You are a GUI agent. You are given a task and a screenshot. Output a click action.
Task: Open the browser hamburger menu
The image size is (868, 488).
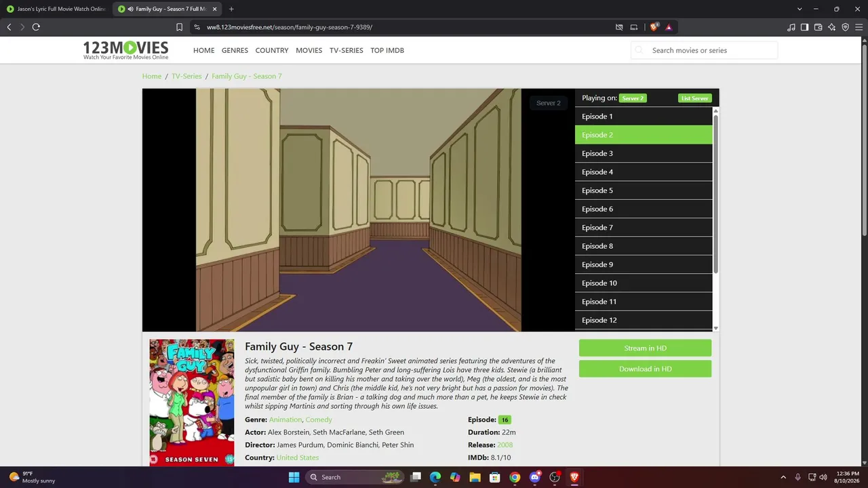tap(859, 27)
